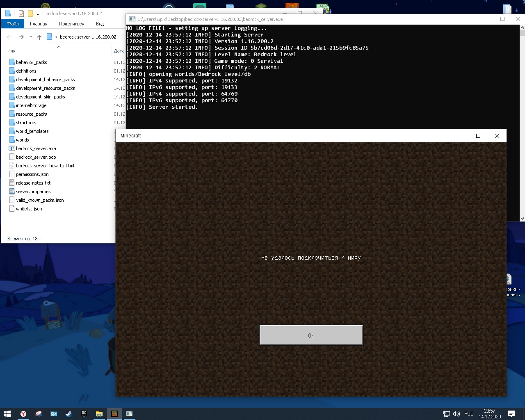
Task: Select bedrock_server_how_to.html file
Action: point(45,166)
